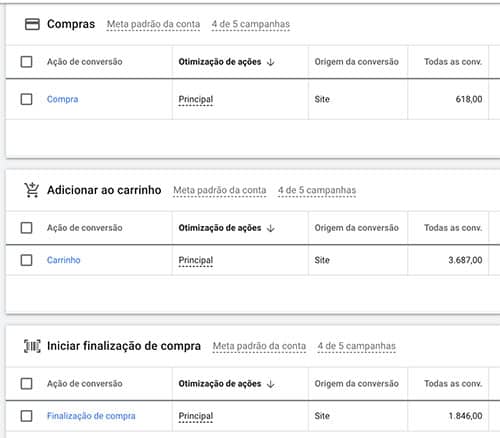Open the Carrinho conversion action
The width and height of the screenshot is (500, 438).
pyautogui.click(x=63, y=260)
